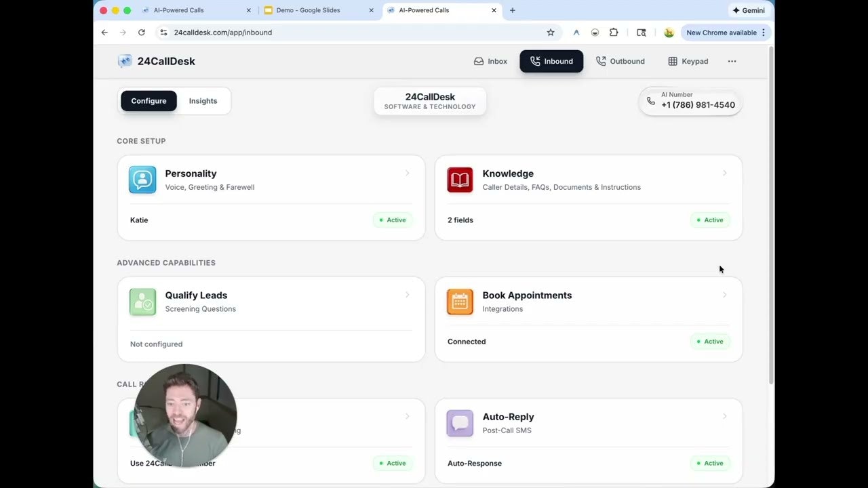
Task: Switch to the Configure view
Action: (x=149, y=101)
